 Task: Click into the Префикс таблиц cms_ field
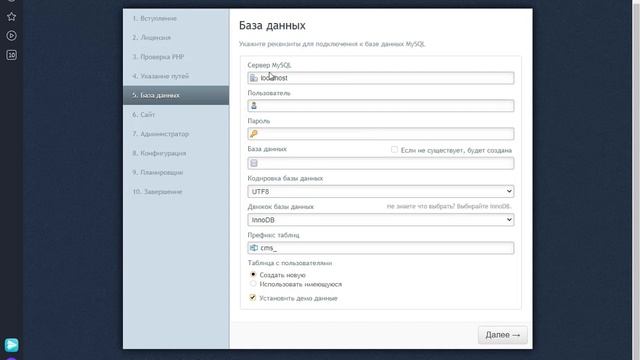(x=380, y=248)
